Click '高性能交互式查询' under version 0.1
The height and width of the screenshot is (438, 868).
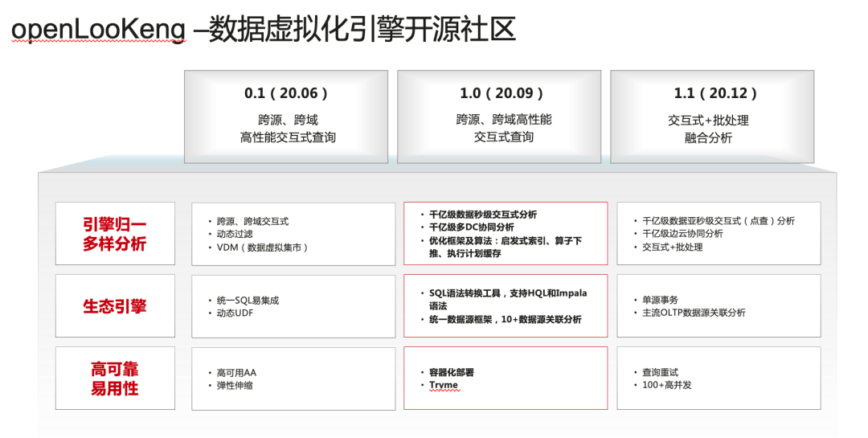[x=287, y=137]
